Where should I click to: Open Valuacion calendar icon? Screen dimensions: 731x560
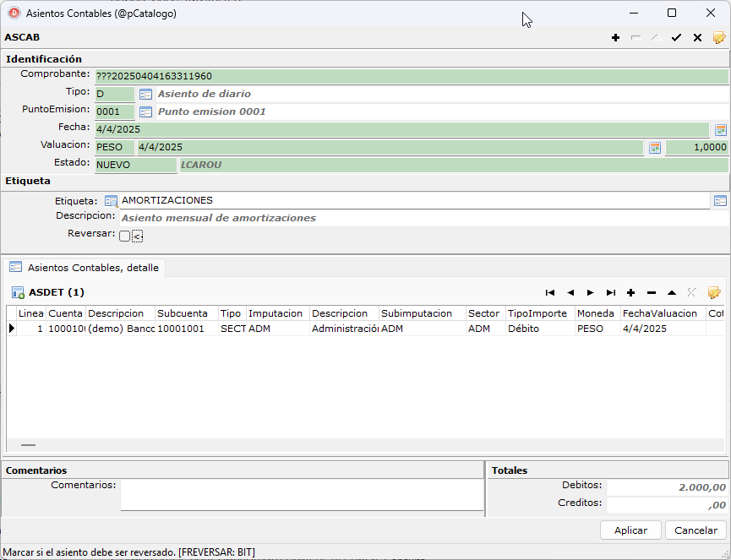tap(655, 148)
